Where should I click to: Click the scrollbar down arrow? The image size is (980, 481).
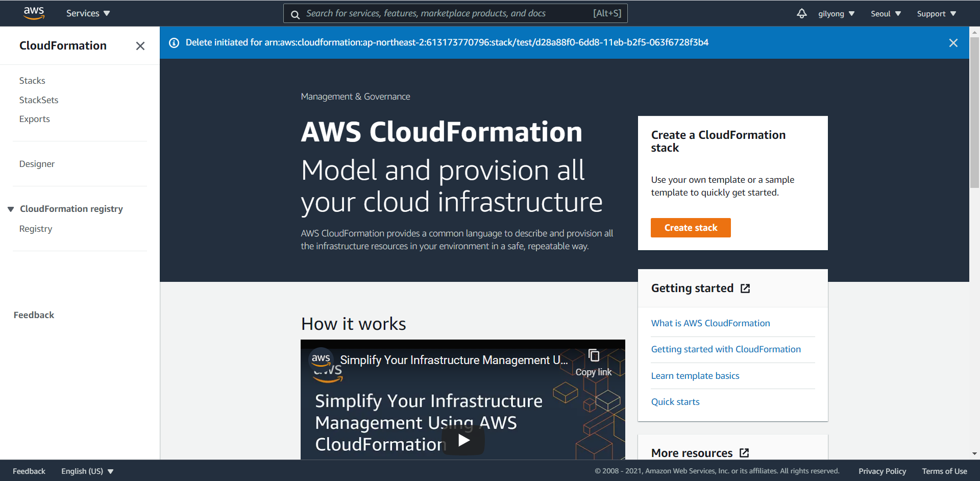pyautogui.click(x=974, y=453)
